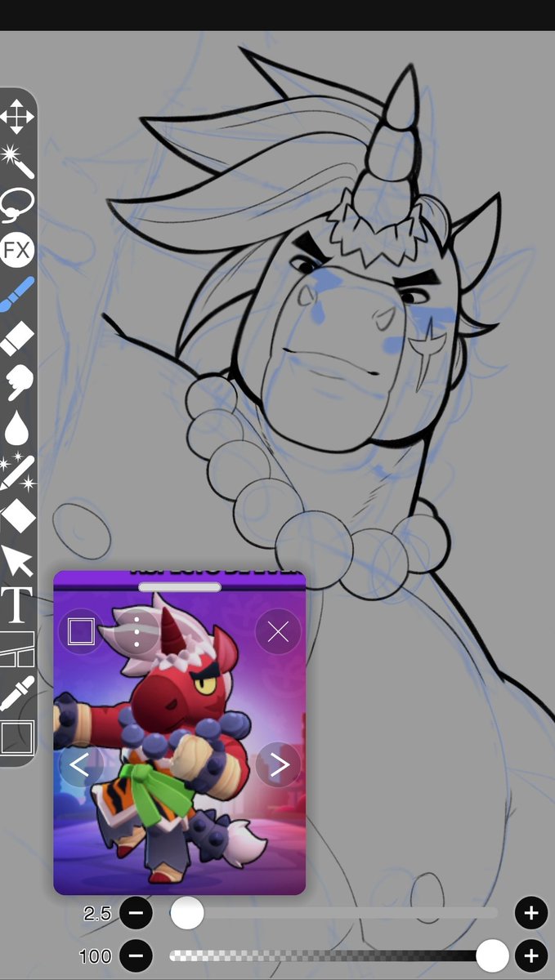The height and width of the screenshot is (980, 555).
Task: Click the opacity slider knob
Action: [x=492, y=955]
